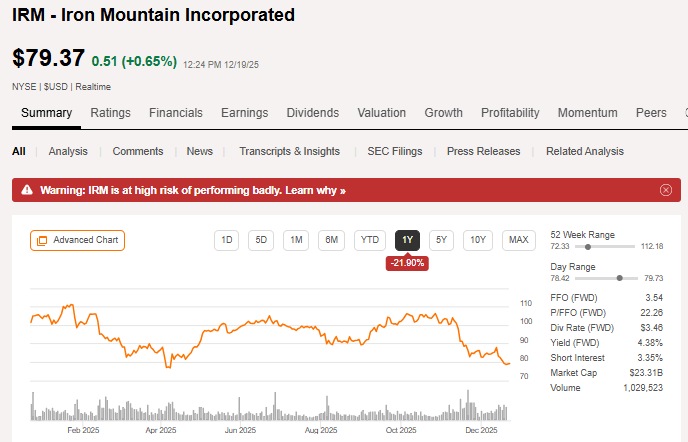Open the Ratings tab
Screen dimensions: 688x442
[x=110, y=113]
